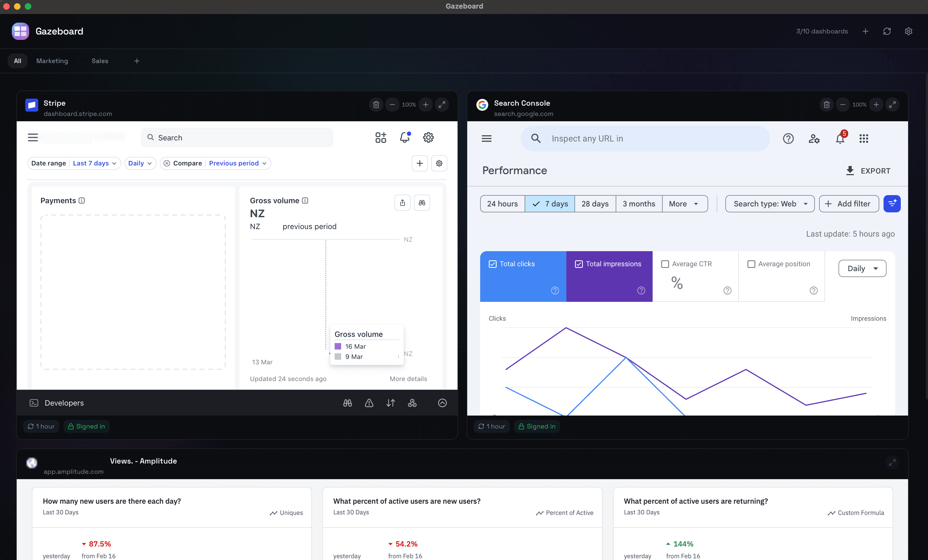The height and width of the screenshot is (560, 928).
Task: Enable the Average CTR checkbox
Action: tap(665, 264)
